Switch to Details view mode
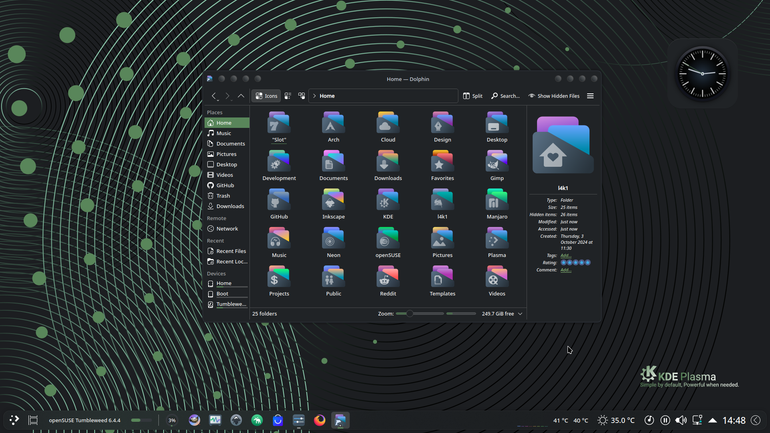The width and height of the screenshot is (770, 433). pos(302,96)
